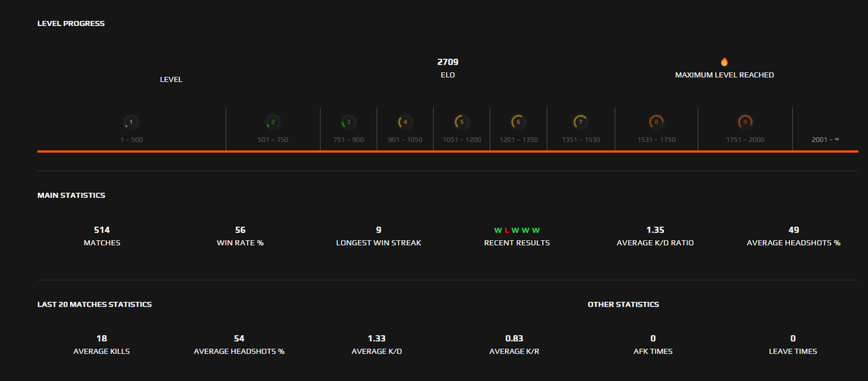Viewport: 868px width, 381px height.
Task: Click the red L in recent results
Action: [x=508, y=230]
